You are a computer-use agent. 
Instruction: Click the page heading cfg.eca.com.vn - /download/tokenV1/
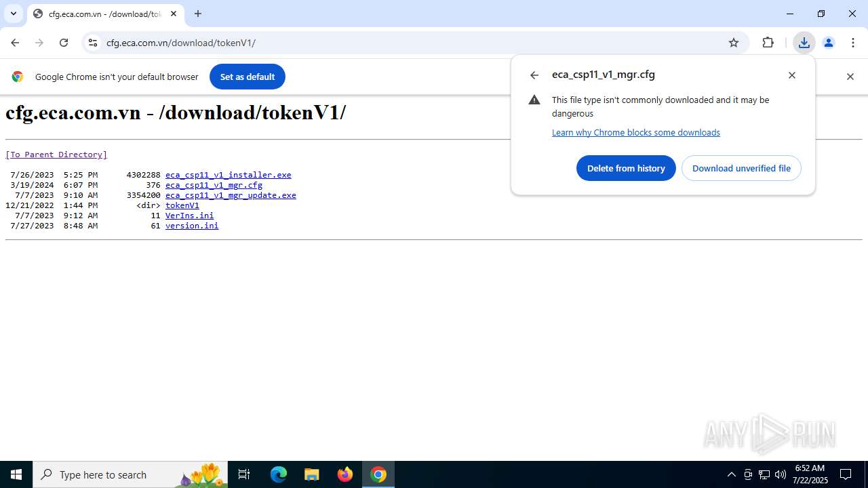[x=176, y=113]
